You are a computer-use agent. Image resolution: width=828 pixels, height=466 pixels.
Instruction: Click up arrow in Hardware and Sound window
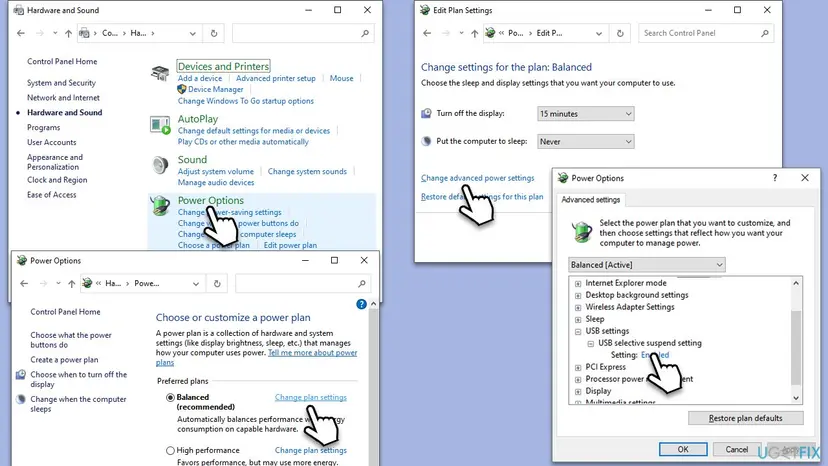click(68, 33)
